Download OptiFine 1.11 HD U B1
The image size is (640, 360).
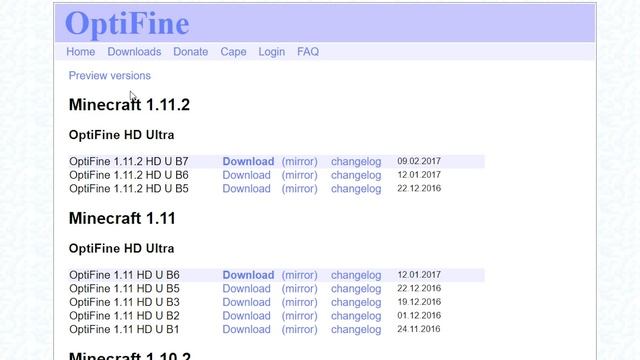tap(247, 329)
